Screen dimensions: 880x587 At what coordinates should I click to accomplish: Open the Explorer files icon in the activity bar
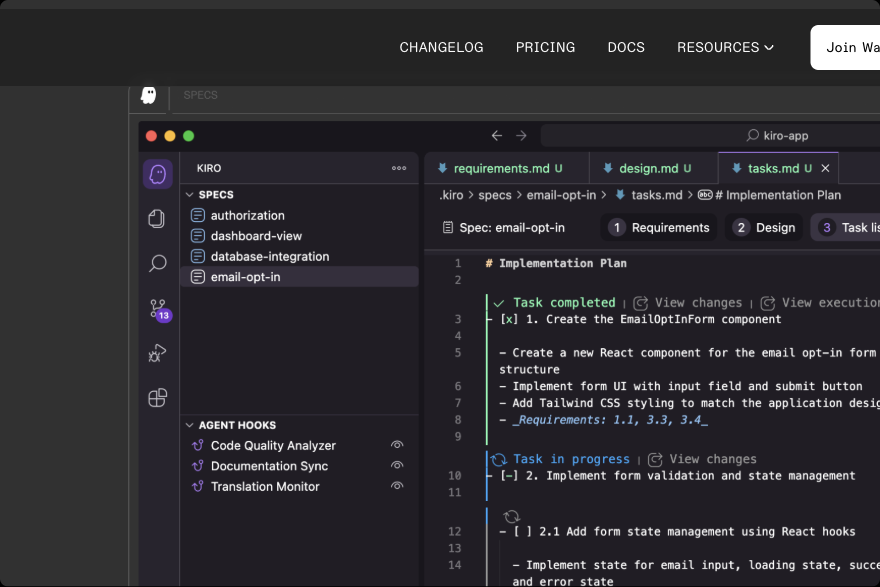[x=157, y=218]
